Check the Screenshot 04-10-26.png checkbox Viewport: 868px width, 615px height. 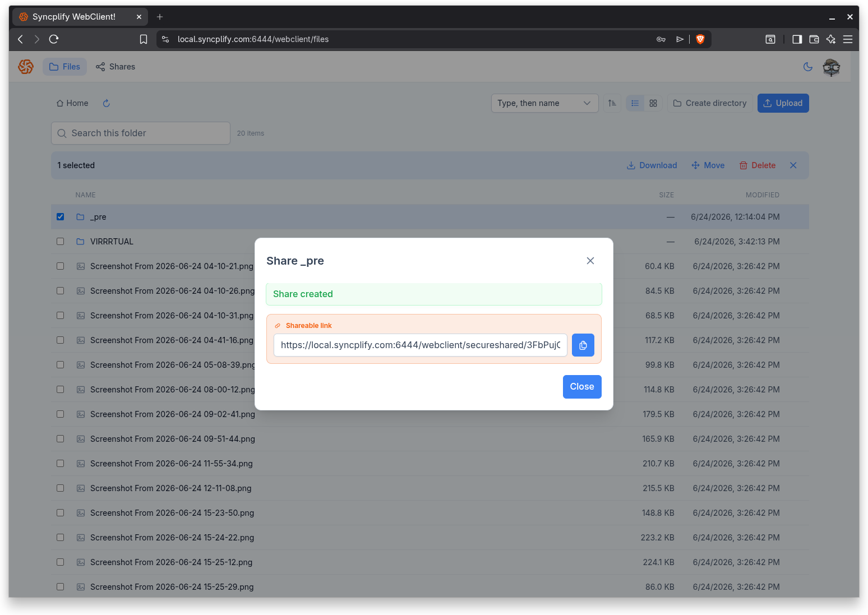[x=61, y=291]
